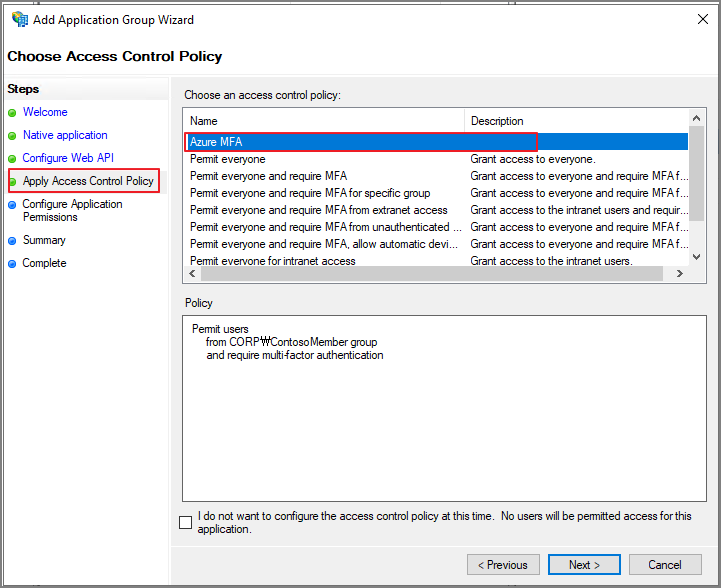Select Permit everyone and require MFA from unauthenticated policy
The height and width of the screenshot is (588, 721).
point(326,227)
